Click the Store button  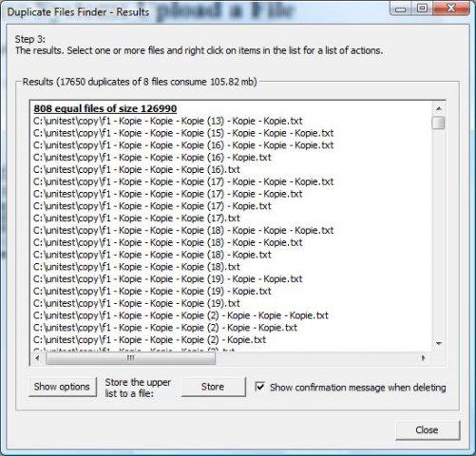point(213,387)
